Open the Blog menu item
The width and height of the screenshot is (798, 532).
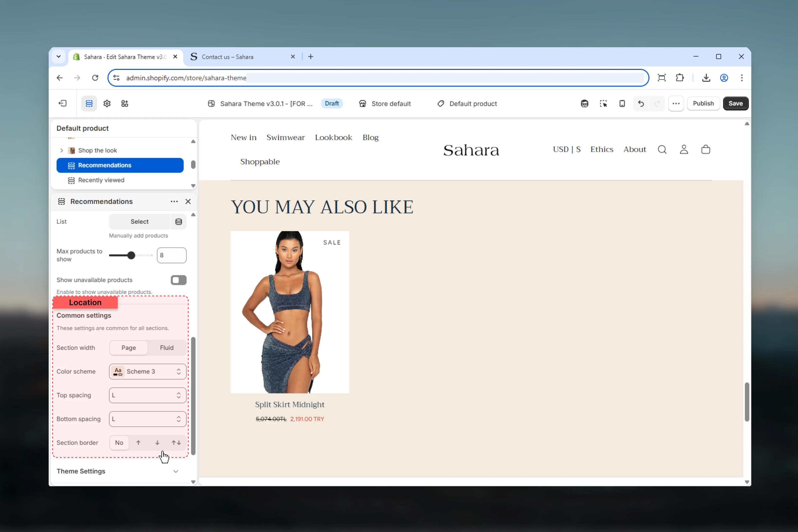point(370,138)
